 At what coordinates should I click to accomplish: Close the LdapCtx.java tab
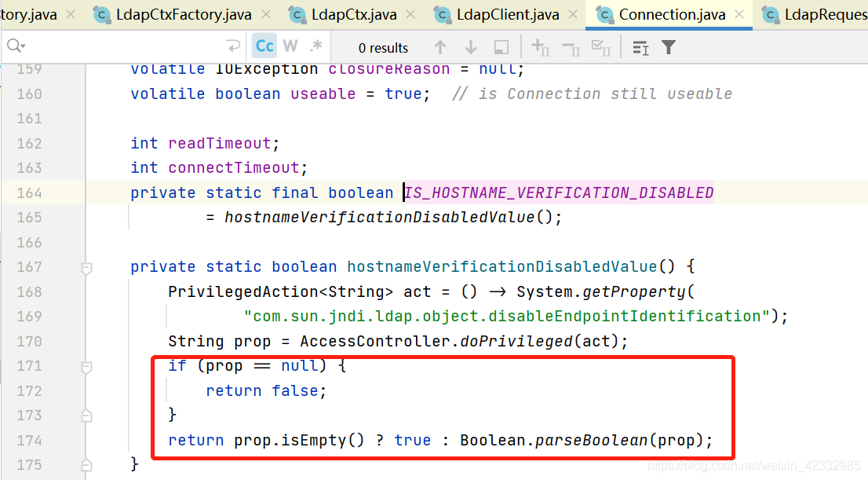tap(410, 14)
